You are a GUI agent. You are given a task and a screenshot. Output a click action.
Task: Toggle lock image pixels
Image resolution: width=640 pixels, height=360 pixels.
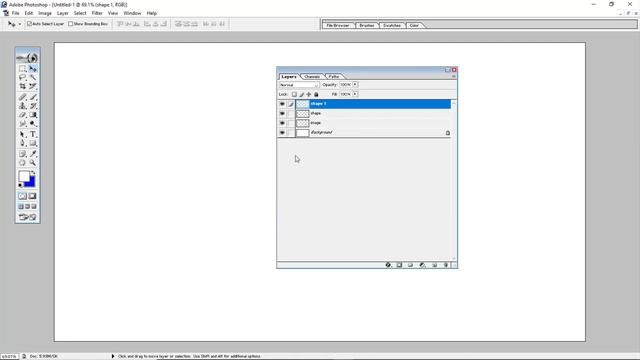pos(301,94)
